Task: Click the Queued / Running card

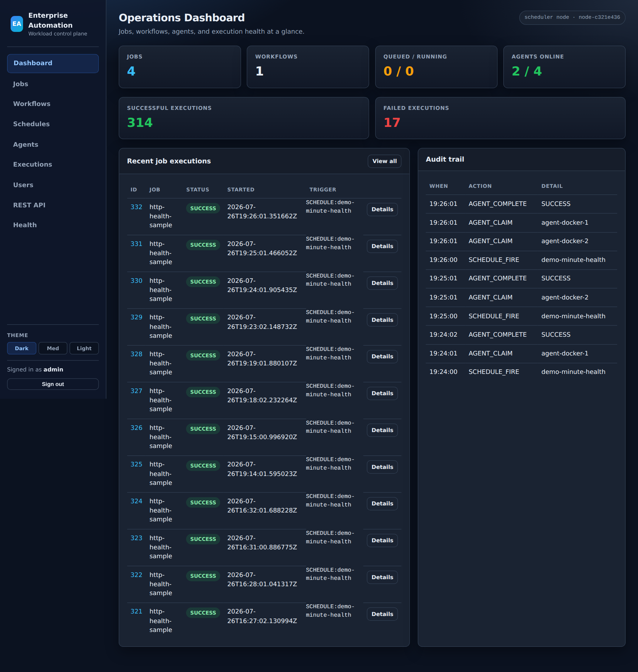Action: point(436,67)
